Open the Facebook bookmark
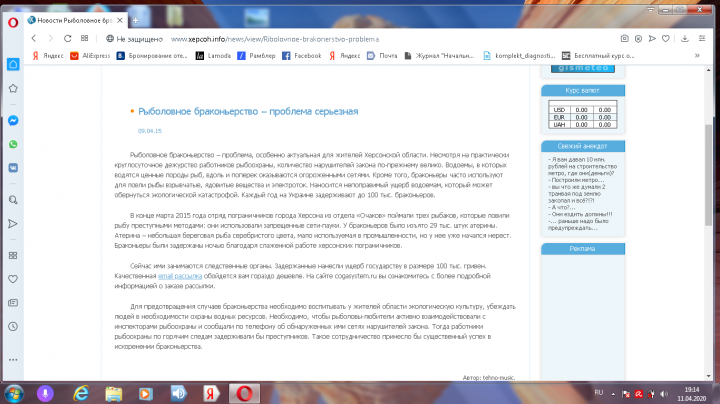This screenshot has height=404, width=720. [x=302, y=56]
